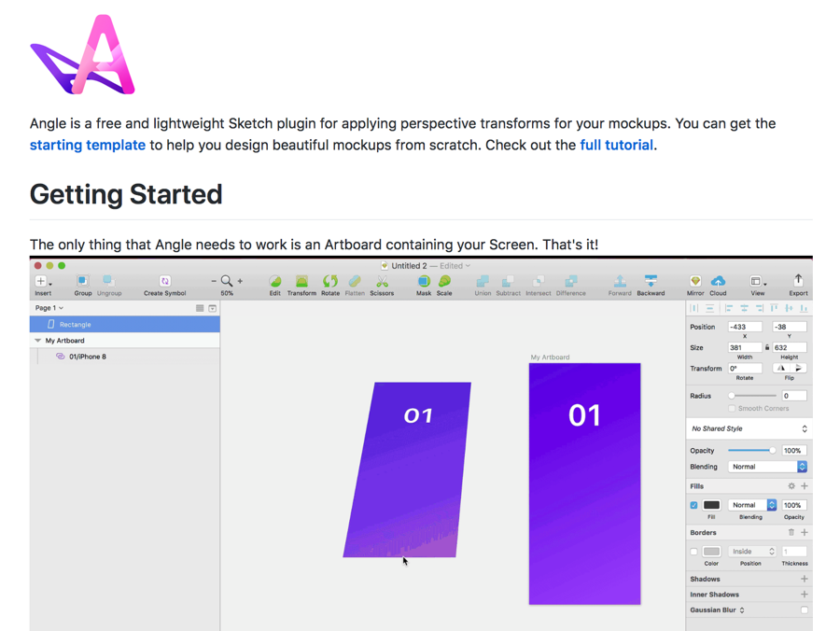The image size is (840, 631).
Task: Click the Export icon
Action: 798,281
